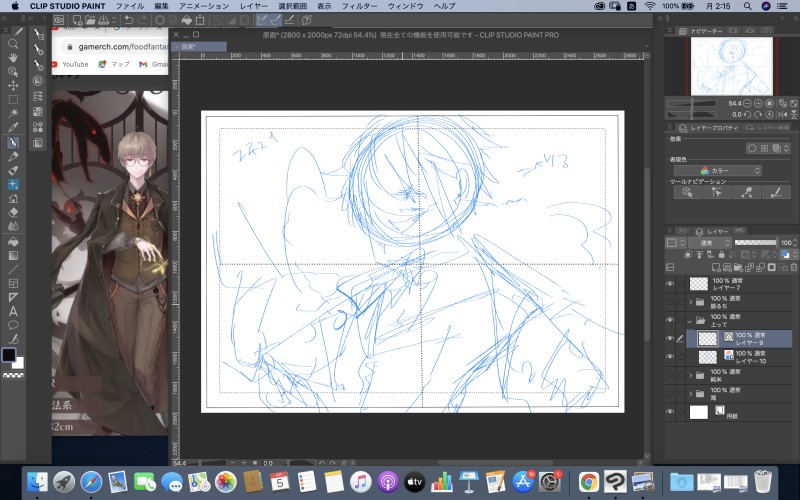Adjust layer opacity slider
Image resolution: width=800 pixels, height=500 pixels.
756,243
